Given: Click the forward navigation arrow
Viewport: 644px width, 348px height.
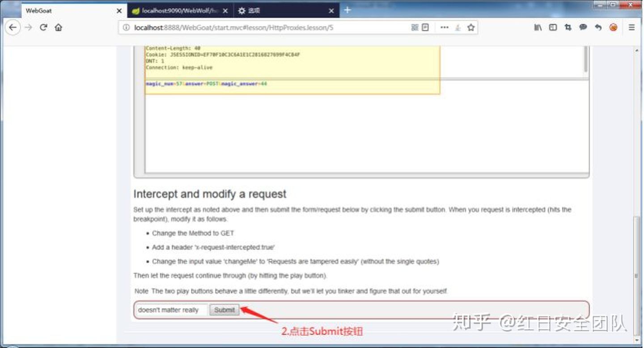Looking at the screenshot, I should [x=29, y=27].
